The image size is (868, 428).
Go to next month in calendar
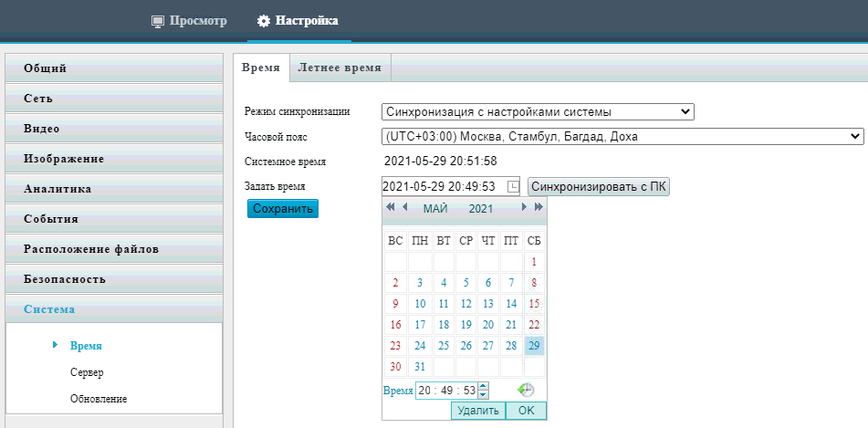pos(524,207)
